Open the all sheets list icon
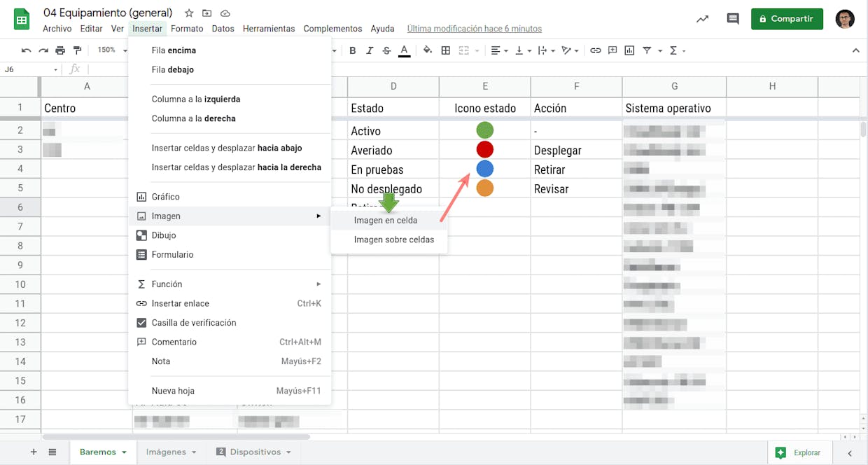The image size is (868, 465). point(52,452)
